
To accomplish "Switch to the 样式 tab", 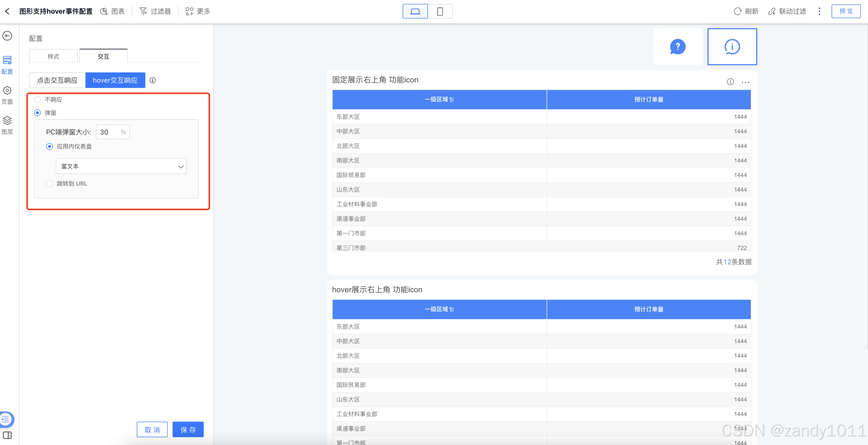I will pyautogui.click(x=53, y=57).
